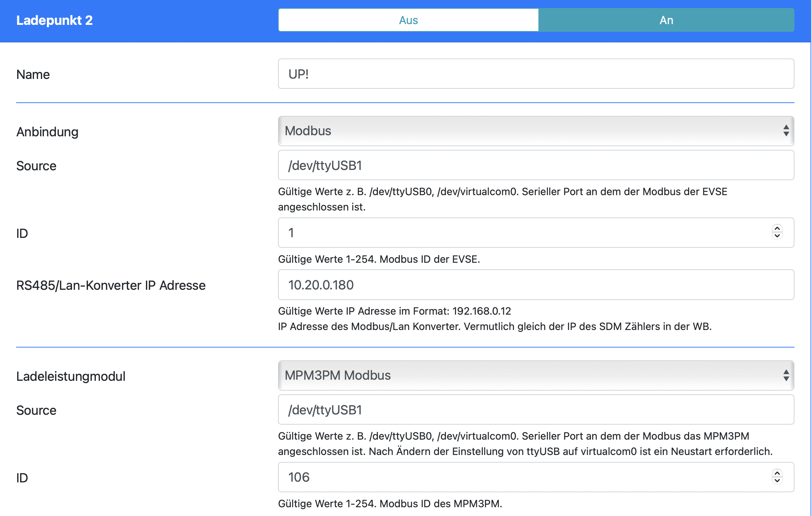Click the RS485/Lan-Konverter IP address field
This screenshot has width=812, height=516.
coord(535,285)
